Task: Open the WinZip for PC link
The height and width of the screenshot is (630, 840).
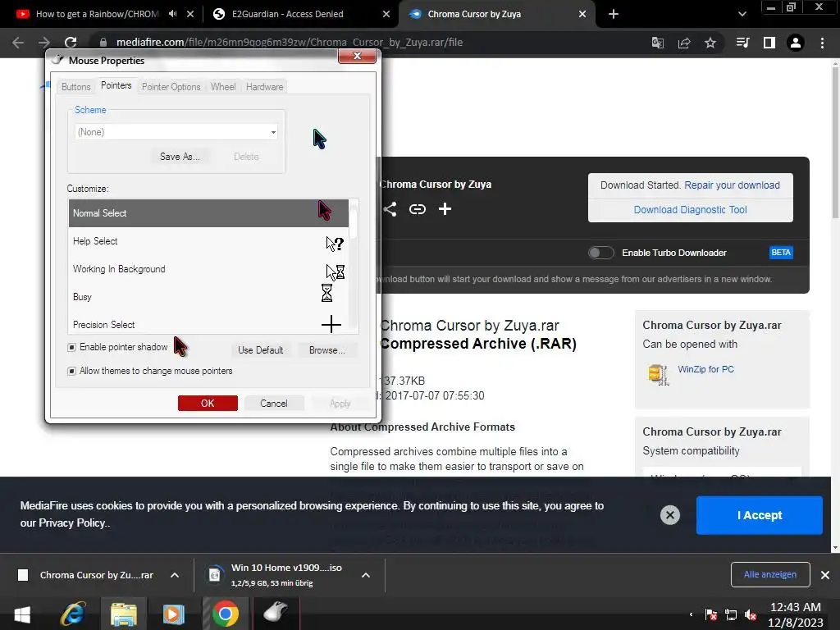Action: coord(705,369)
